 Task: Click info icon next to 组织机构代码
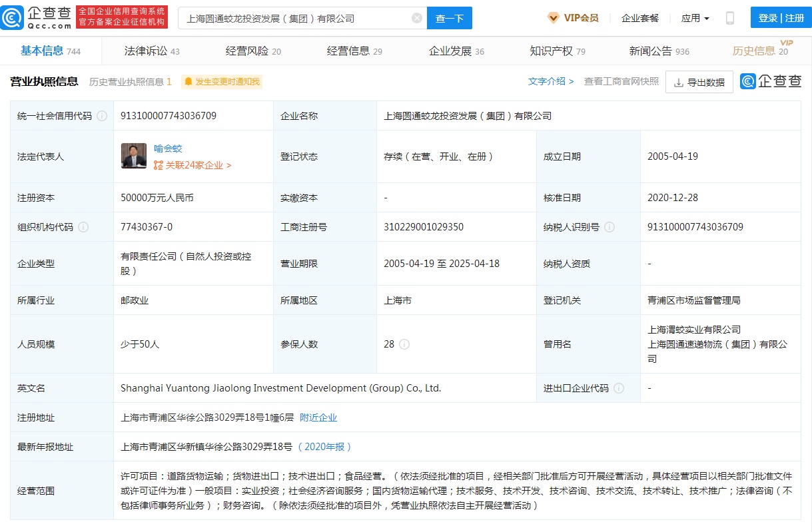pos(83,227)
